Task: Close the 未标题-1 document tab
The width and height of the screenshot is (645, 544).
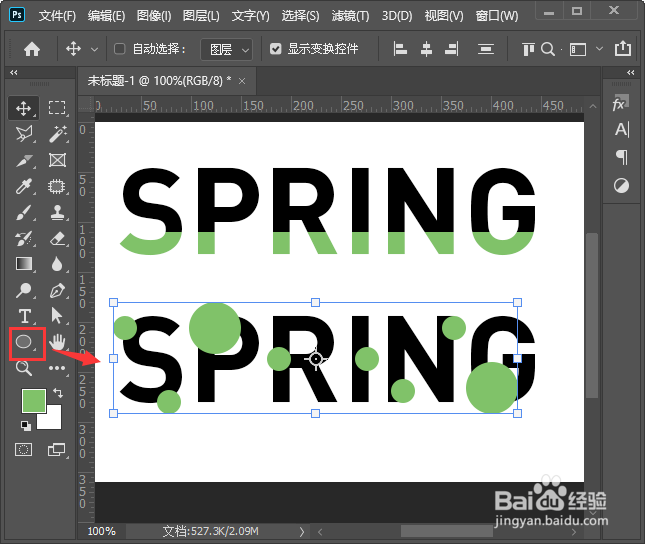Action: pos(242,81)
